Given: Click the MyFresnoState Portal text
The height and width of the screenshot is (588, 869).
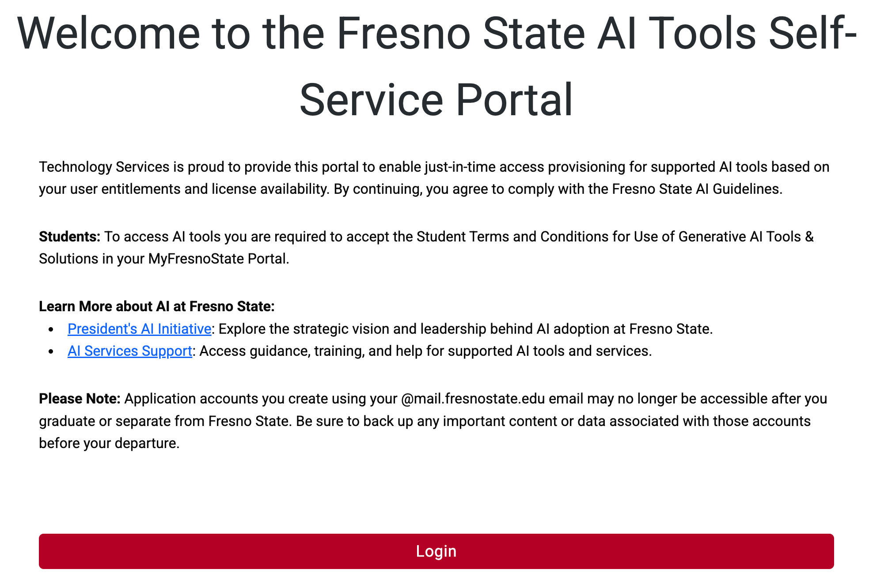Looking at the screenshot, I should tap(219, 259).
